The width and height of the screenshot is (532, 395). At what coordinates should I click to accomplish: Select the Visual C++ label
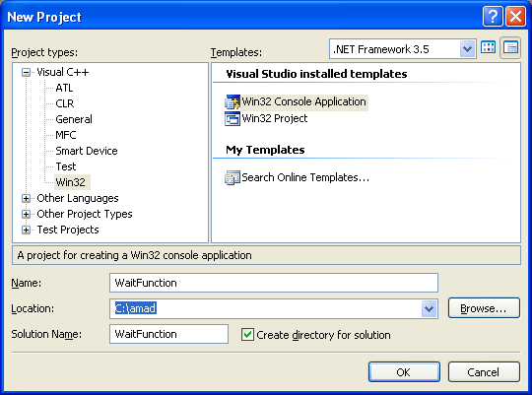coord(63,72)
